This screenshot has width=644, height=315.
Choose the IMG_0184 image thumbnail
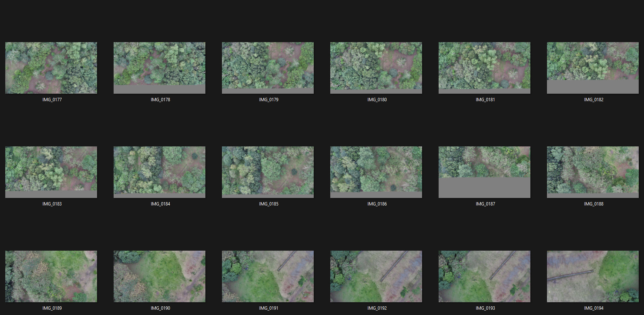click(159, 172)
